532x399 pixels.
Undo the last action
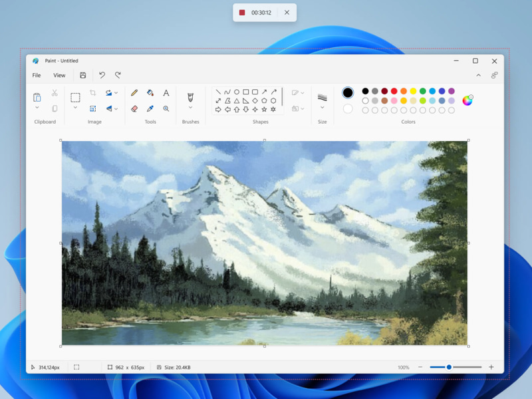click(x=102, y=75)
